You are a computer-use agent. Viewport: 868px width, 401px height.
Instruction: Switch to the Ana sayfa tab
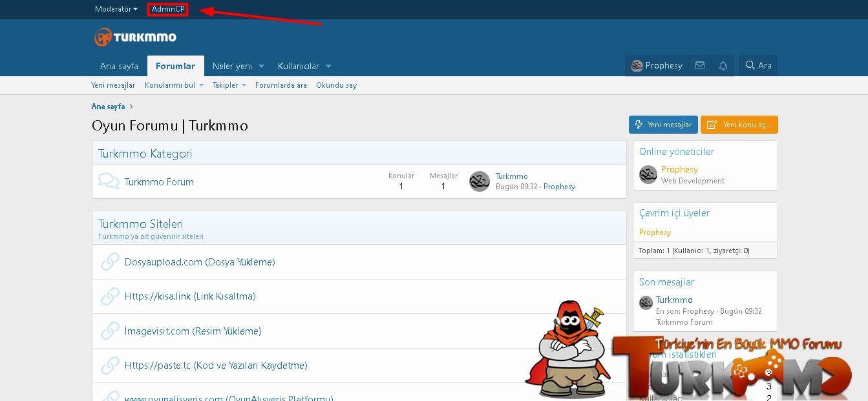(119, 66)
